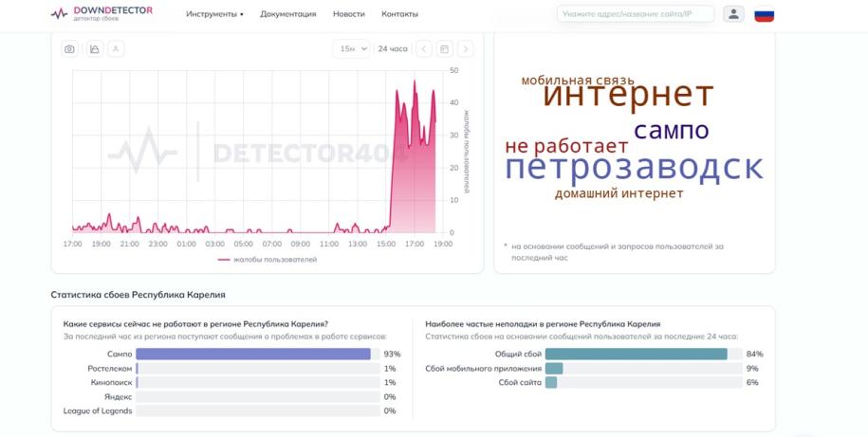
Task: Open the Инструменты menu
Action: point(214,14)
